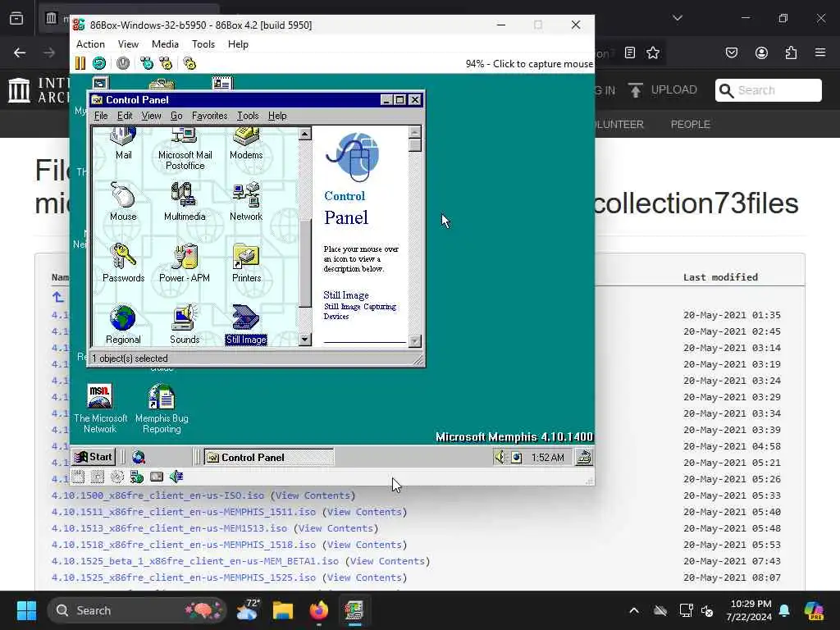The width and height of the screenshot is (840, 630).
Task: Select the Mouse control panel icon
Action: pos(123,202)
